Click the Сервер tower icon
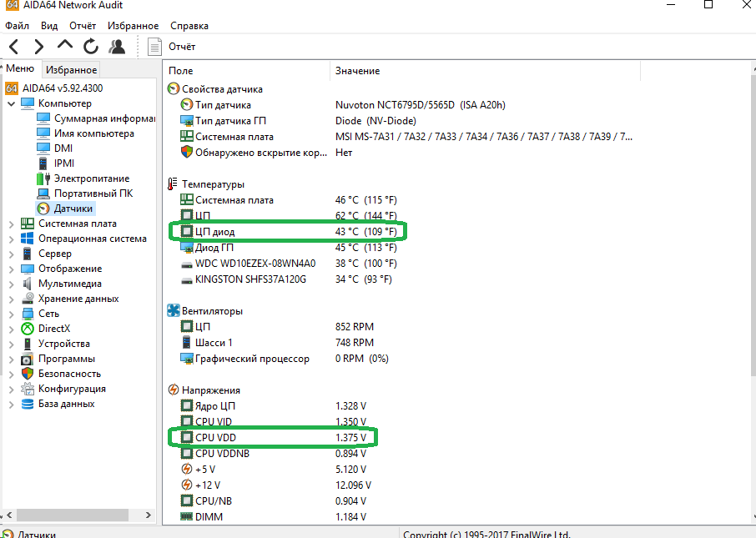This screenshot has height=538, width=756. (x=28, y=254)
